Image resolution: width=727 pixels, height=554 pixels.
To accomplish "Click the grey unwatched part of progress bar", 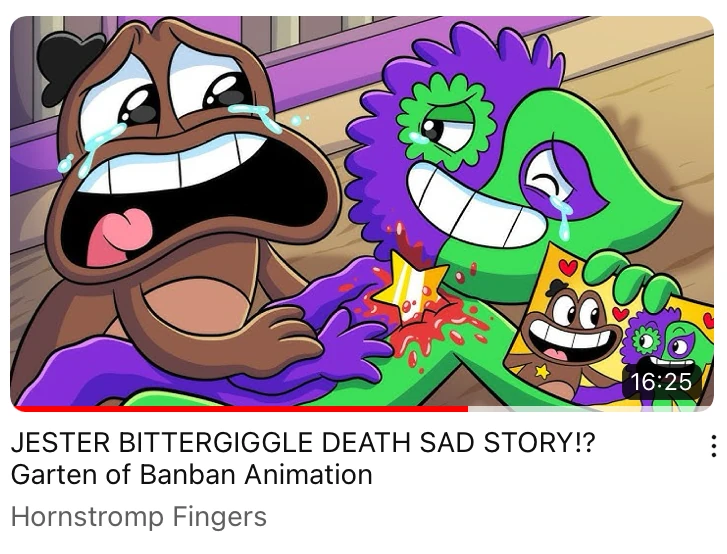I will (589, 408).
